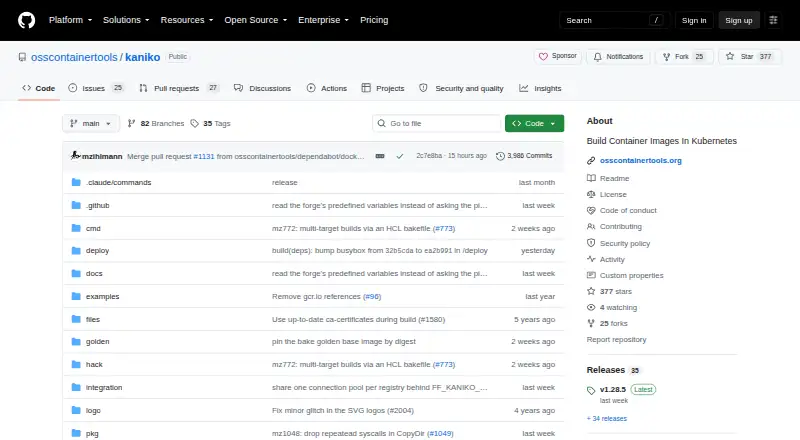The width and height of the screenshot is (800, 440).
Task: Expand the Solutions menu
Action: [126, 20]
